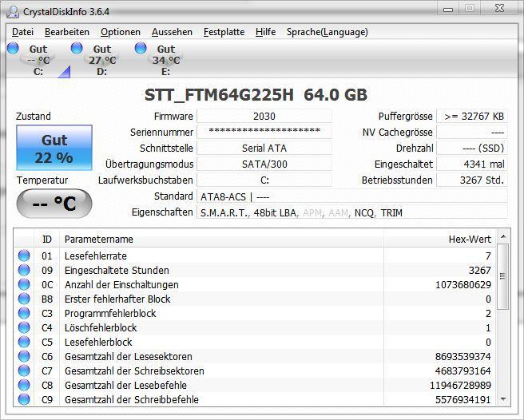The height and width of the screenshot is (420, 524).
Task: Click the Seriennummer masked value field
Action: coord(264,132)
